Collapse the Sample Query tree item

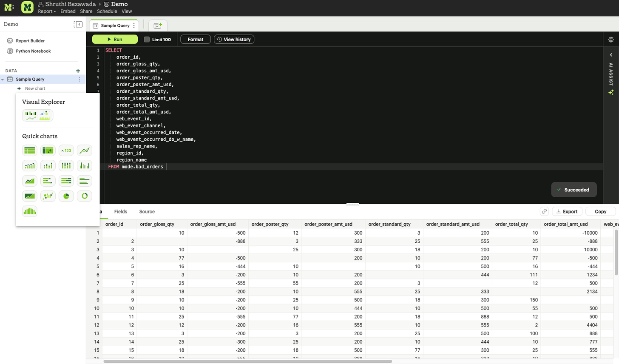[x=3, y=80]
